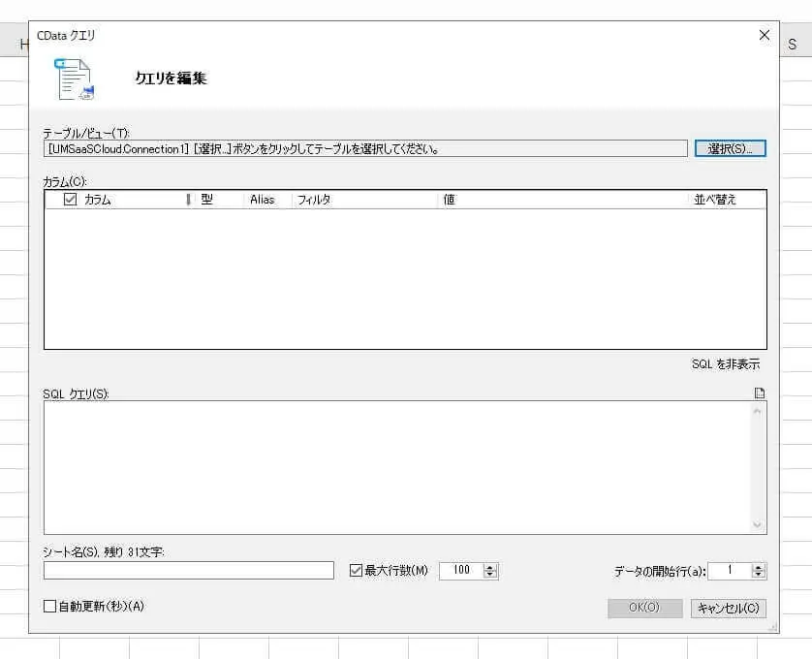The image size is (812, 659).
Task: Click the dialog resize grip corner
Action: (x=773, y=627)
